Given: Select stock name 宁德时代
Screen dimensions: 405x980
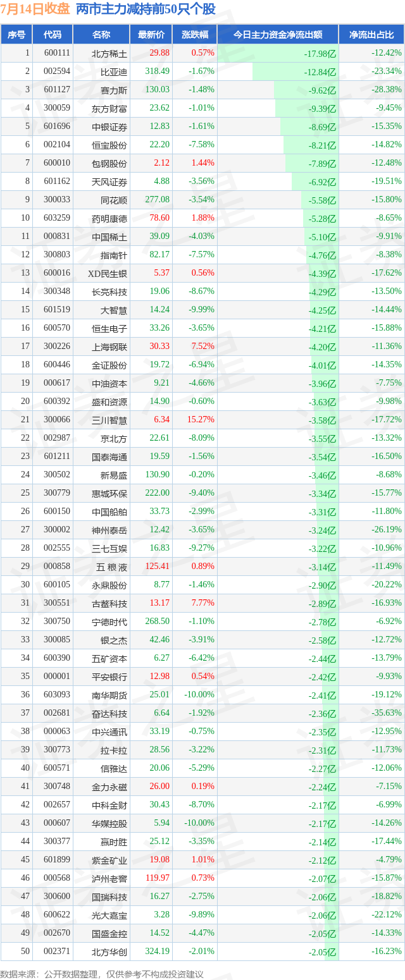Looking at the screenshot, I should (x=109, y=622).
